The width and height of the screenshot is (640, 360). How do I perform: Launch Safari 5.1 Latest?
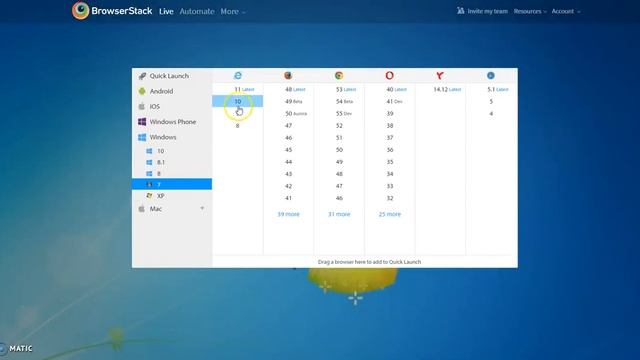pyautogui.click(x=491, y=89)
